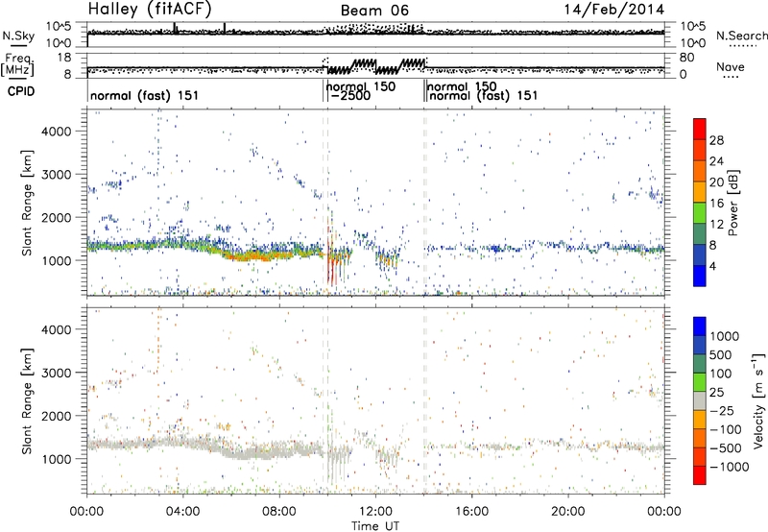Click the Power colorbar label "24"
This screenshot has height=532, width=768.
pos(716,161)
